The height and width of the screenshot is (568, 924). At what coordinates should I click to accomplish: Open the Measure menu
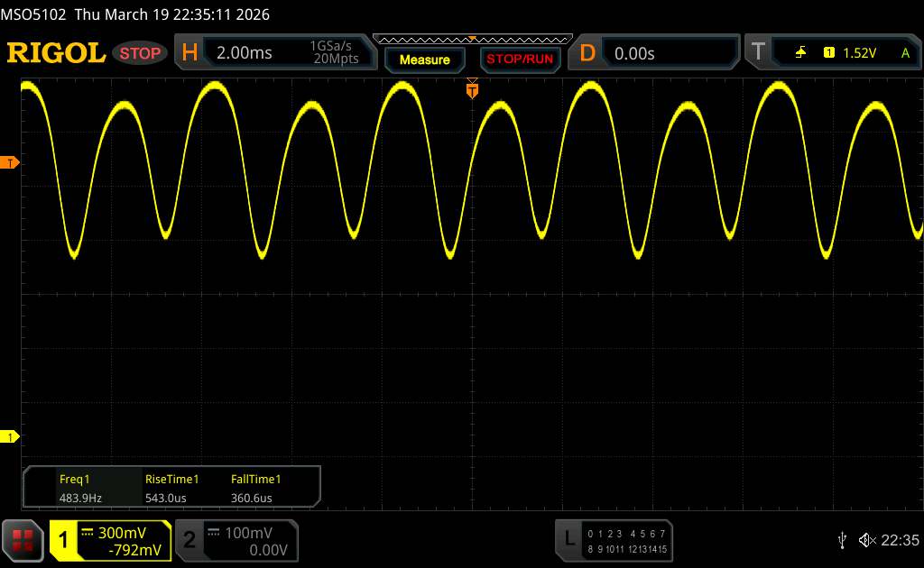point(424,60)
